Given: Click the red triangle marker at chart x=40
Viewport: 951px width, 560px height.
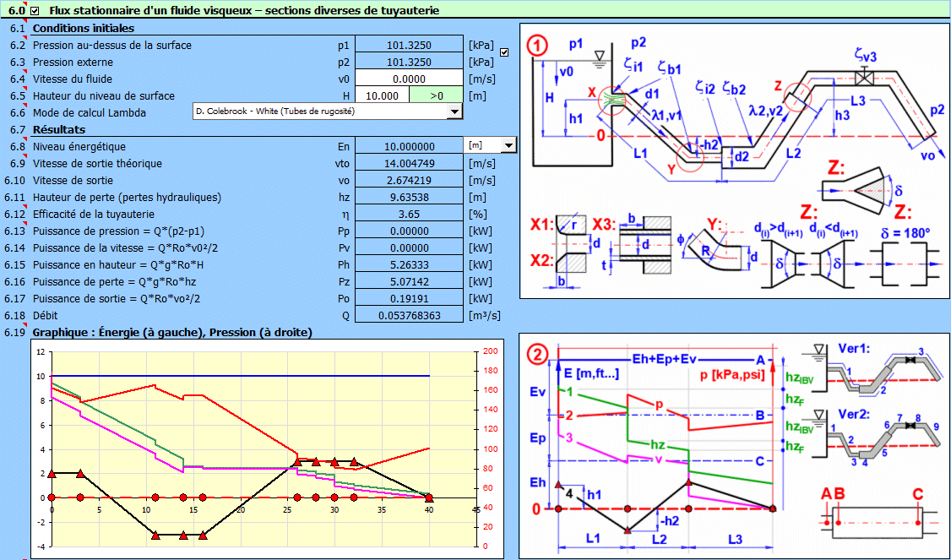Looking at the screenshot, I should pyautogui.click(x=429, y=497).
